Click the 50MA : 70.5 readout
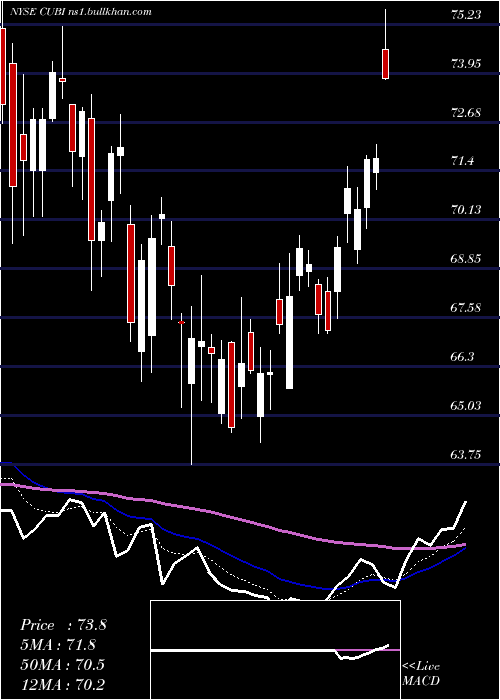The width and height of the screenshot is (500, 700). point(62,664)
